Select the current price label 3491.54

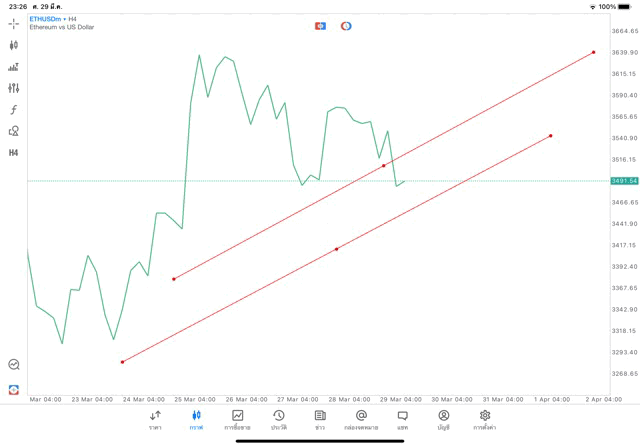click(623, 181)
